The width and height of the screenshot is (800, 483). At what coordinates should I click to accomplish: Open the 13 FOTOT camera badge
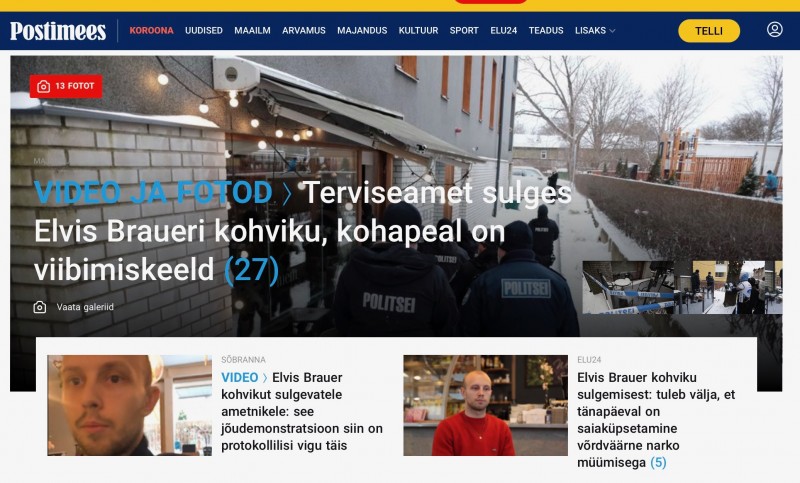66,86
